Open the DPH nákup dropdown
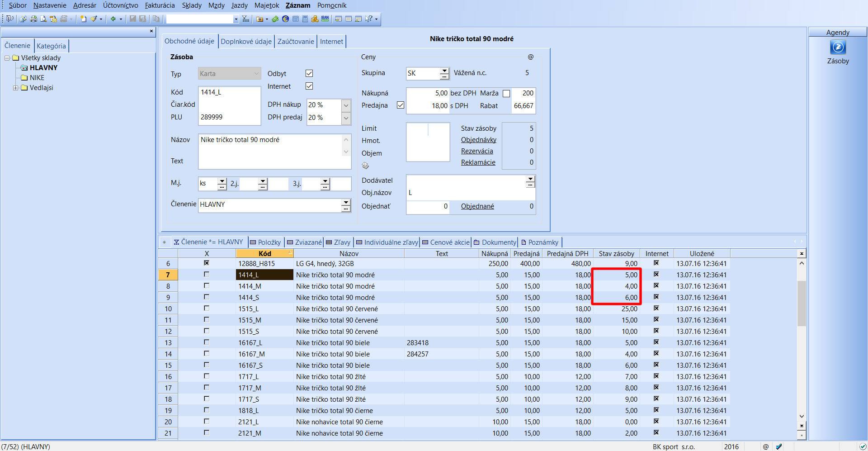This screenshot has height=451, width=868. point(346,105)
